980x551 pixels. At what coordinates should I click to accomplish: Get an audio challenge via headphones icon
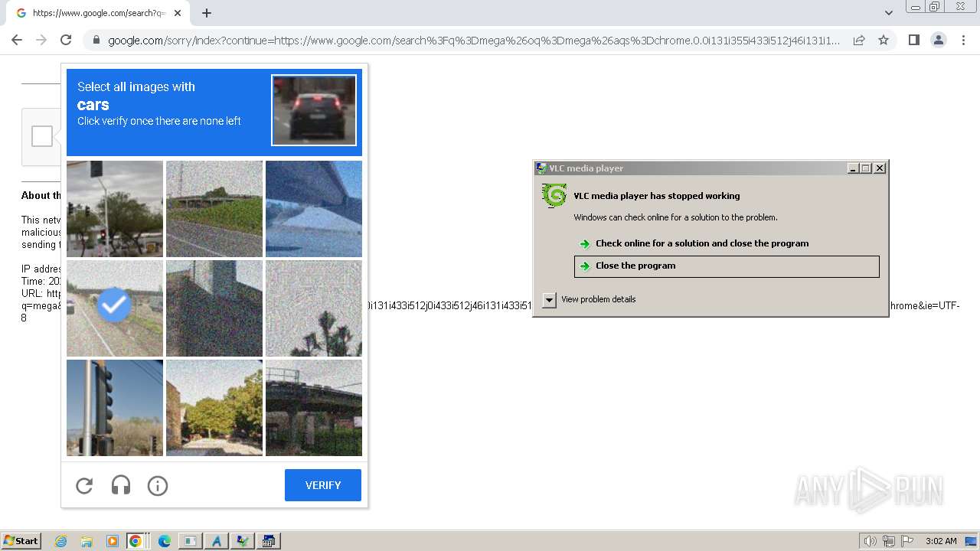click(x=121, y=485)
